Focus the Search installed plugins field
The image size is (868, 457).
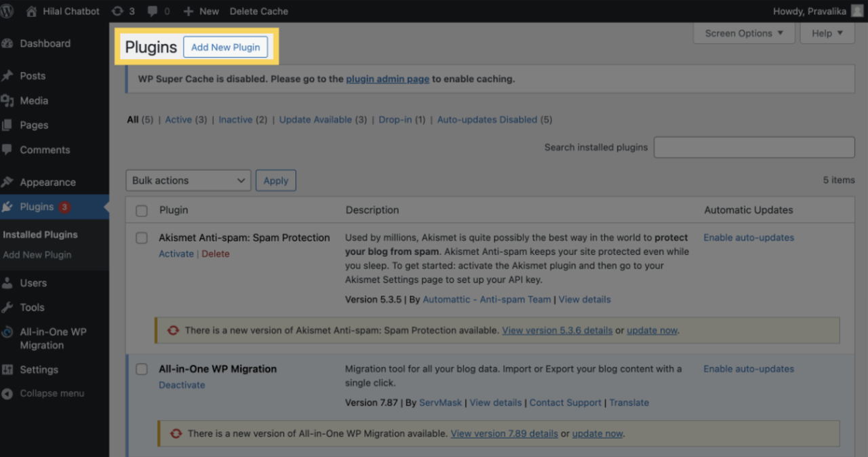point(754,147)
